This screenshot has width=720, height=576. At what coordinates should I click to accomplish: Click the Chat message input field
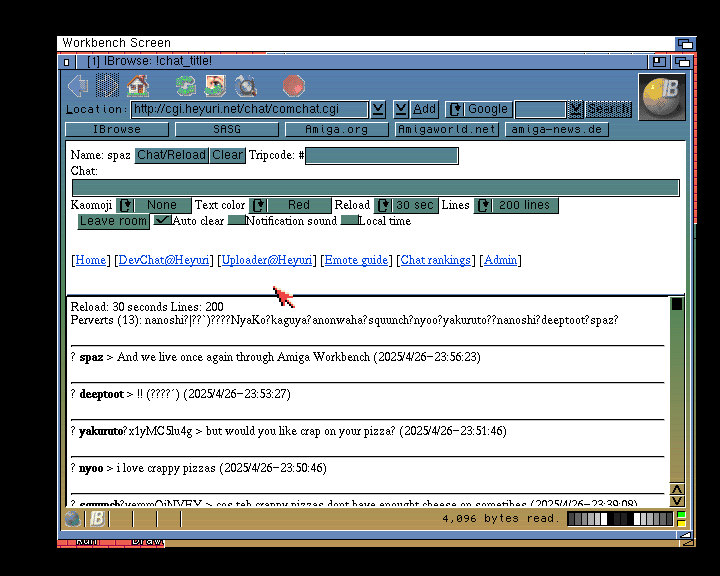376,188
